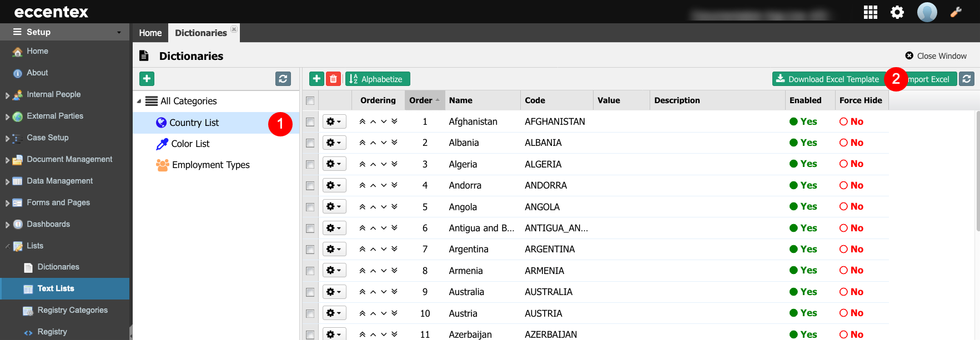Expand Document Management in sidebar

coord(7,160)
